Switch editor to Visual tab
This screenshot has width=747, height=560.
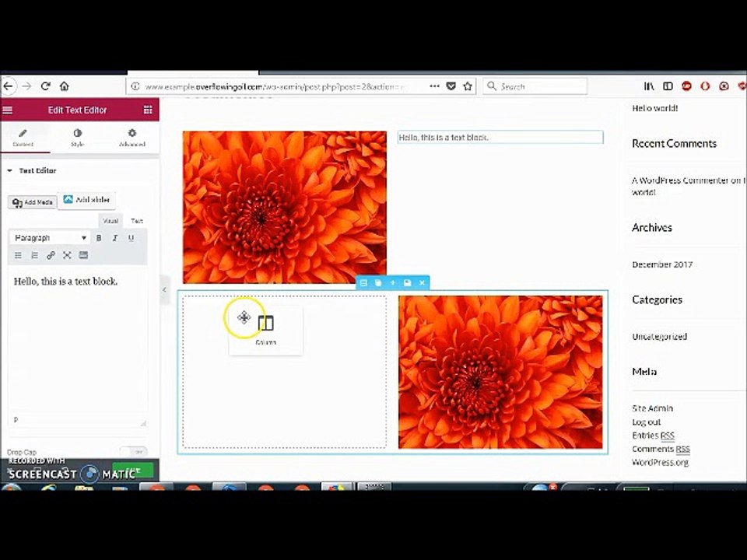(x=110, y=221)
